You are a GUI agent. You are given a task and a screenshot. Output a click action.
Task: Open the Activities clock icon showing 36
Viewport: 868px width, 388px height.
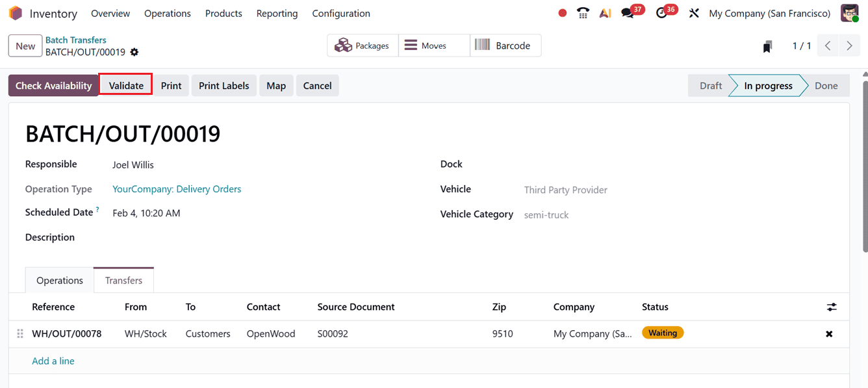tap(661, 12)
